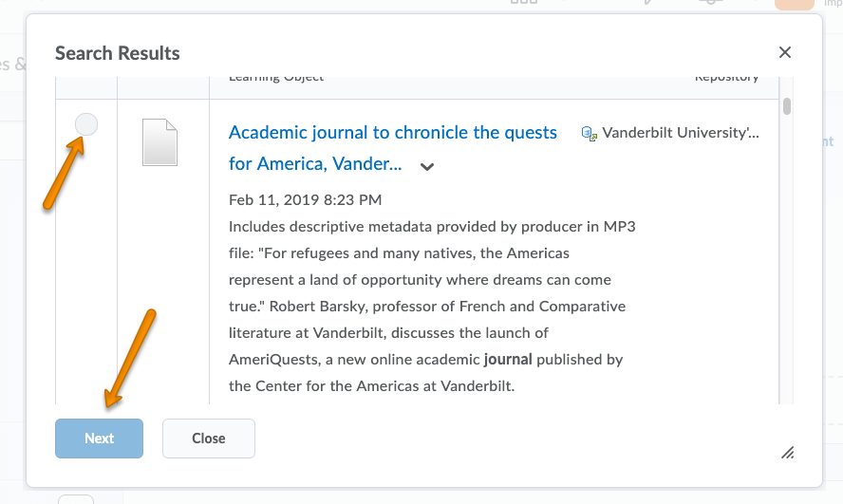Open the "Academic journal to chronicle" link
843x504 pixels.
393,133
